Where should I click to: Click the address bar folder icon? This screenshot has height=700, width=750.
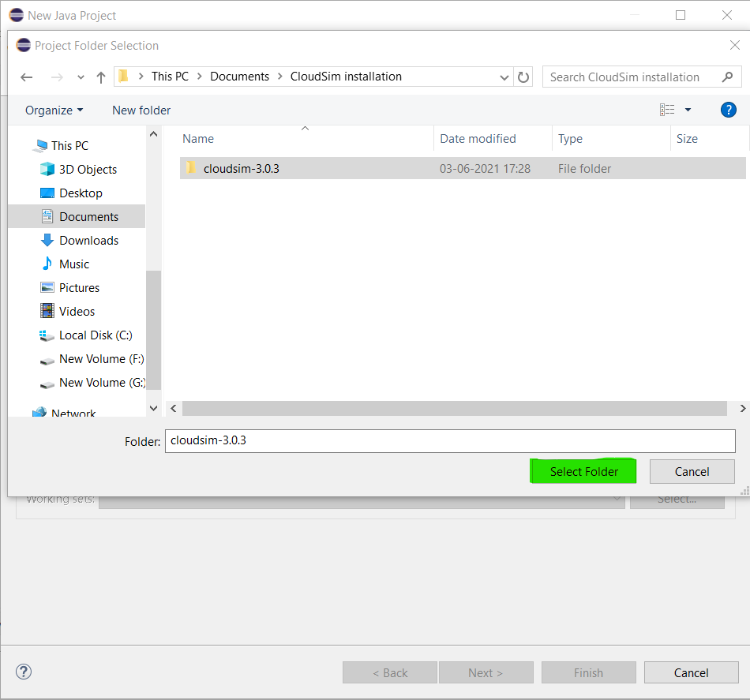tap(123, 76)
